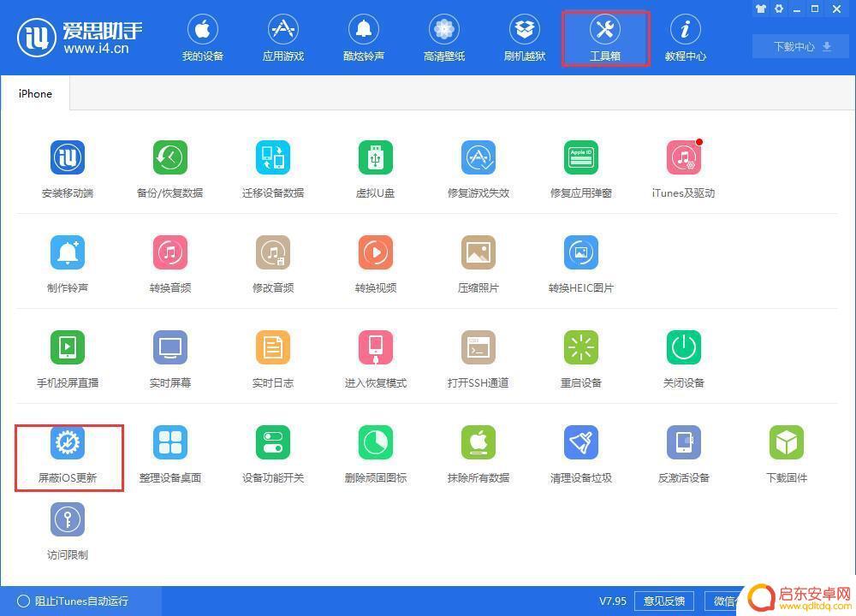The height and width of the screenshot is (616, 856).
Task: Launch the 删除顽固图标 tool
Action: (376, 442)
